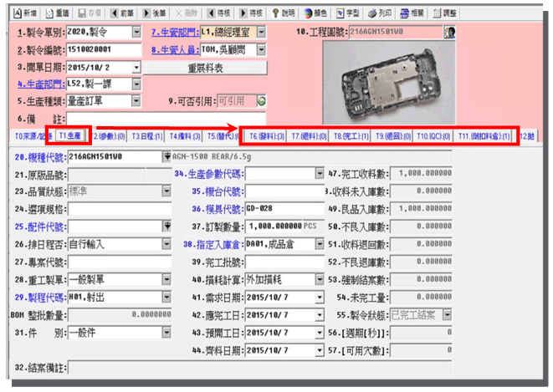The height and width of the screenshot is (392, 553).
Task: Switch to the T1.生產 tab
Action: [x=69, y=135]
